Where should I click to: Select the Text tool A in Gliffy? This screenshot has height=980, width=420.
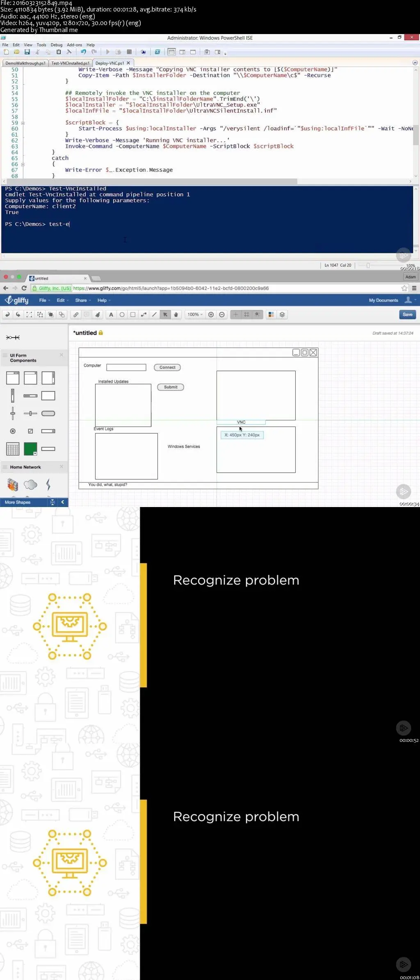pos(111,314)
